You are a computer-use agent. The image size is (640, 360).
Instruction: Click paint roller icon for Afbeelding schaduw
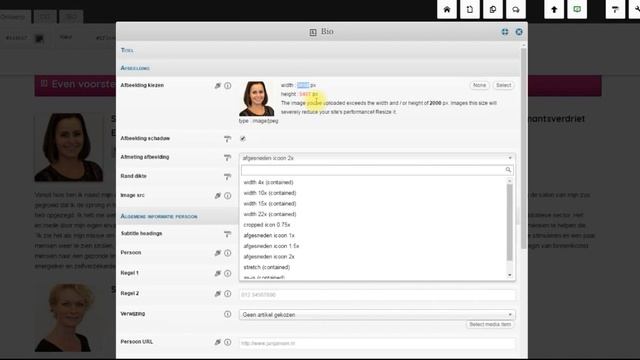coord(227,139)
